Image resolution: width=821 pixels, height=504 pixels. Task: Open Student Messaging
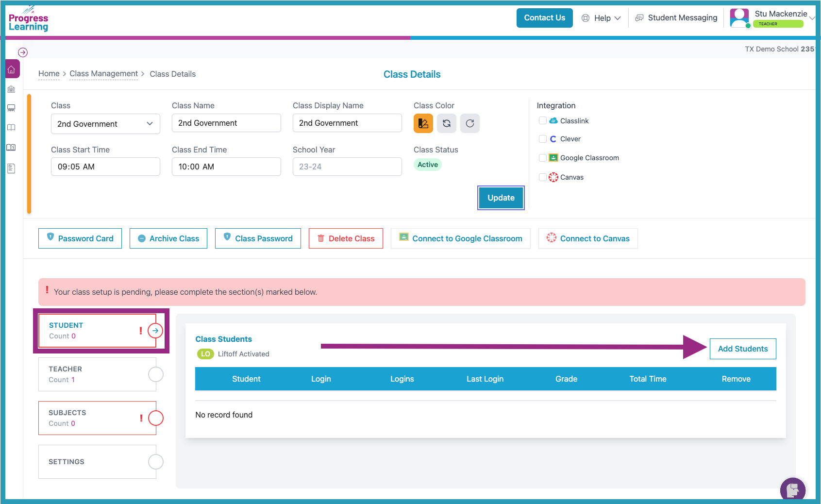pos(676,18)
